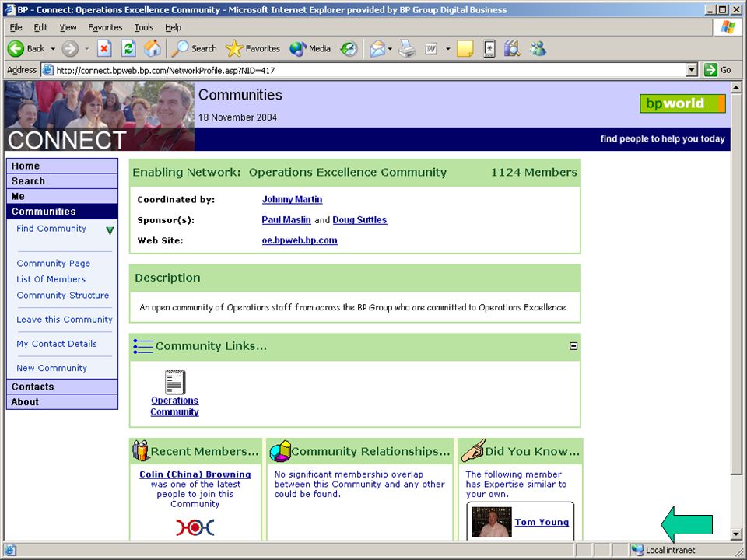
Task: Open the Edit button dropdown arrow
Action: [x=448, y=48]
